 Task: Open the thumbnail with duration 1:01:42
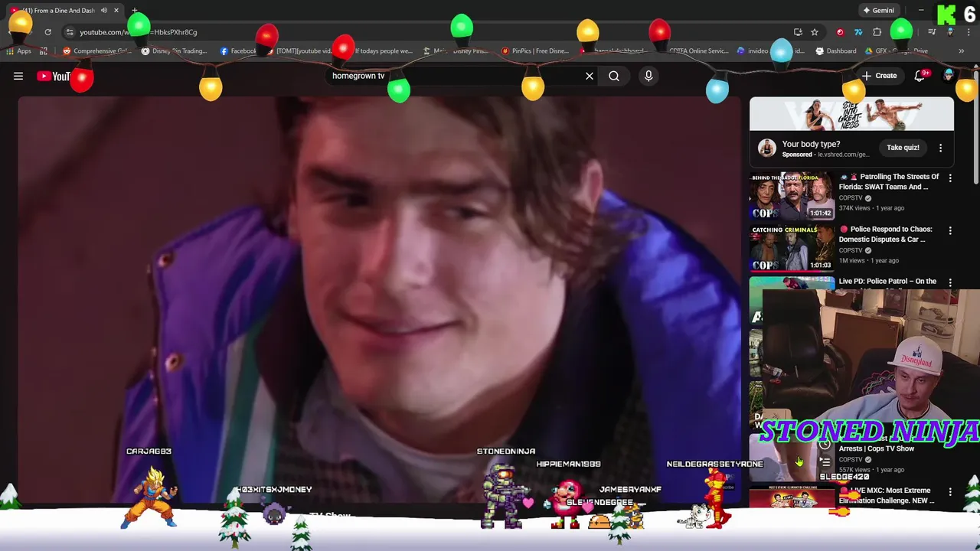pyautogui.click(x=792, y=196)
